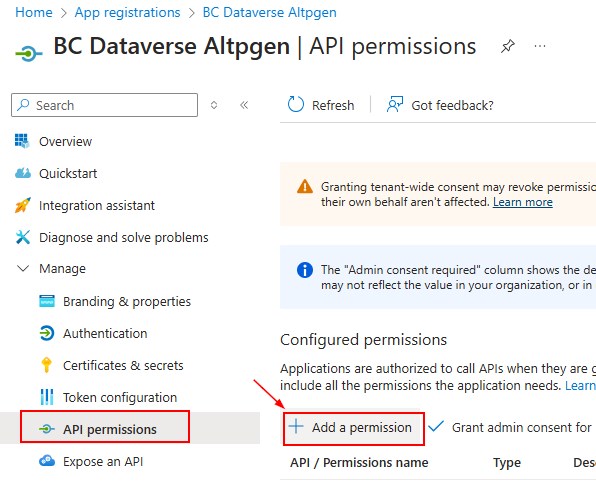Select Authentication in the Manage menu
Image resolution: width=596 pixels, height=481 pixels.
tap(93, 333)
